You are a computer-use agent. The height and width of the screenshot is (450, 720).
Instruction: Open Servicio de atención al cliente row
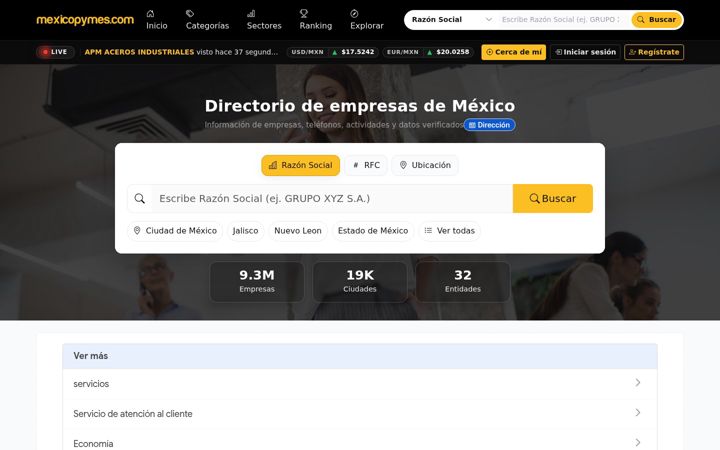click(x=360, y=413)
